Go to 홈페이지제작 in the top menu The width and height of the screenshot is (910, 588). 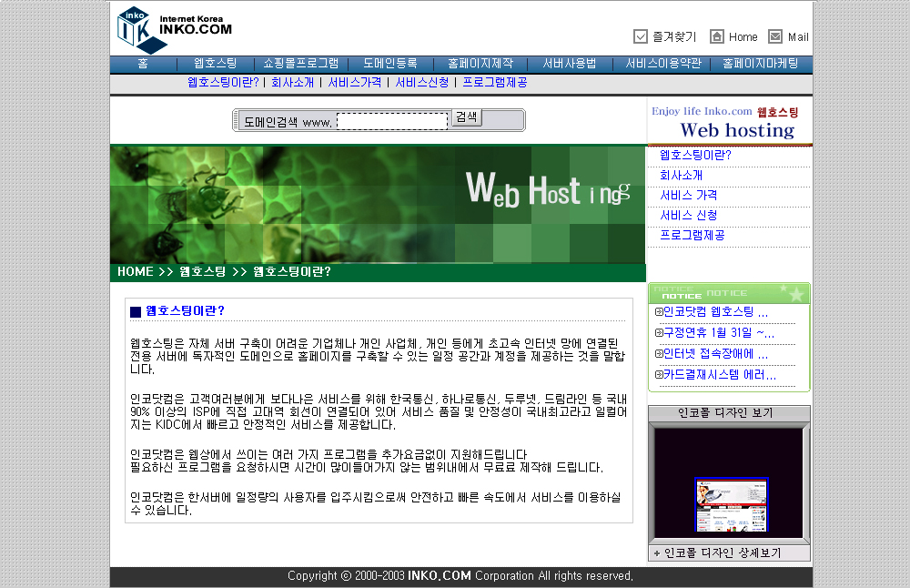click(480, 64)
